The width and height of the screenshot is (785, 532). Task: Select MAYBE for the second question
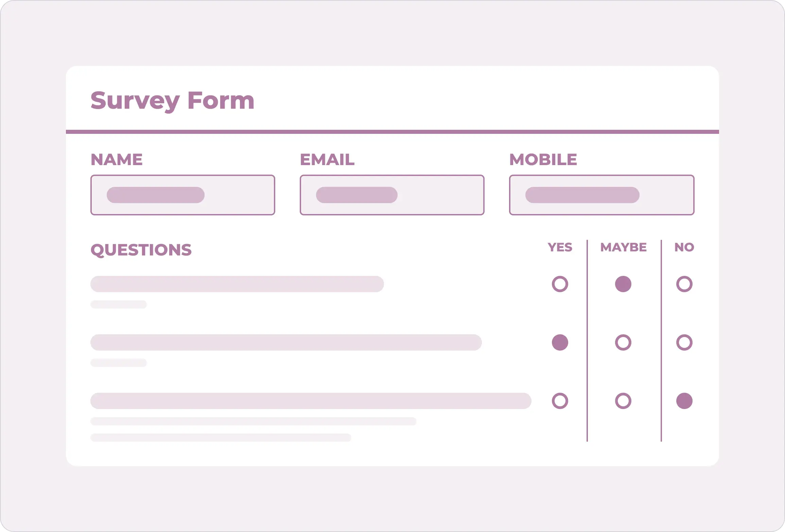[623, 342]
